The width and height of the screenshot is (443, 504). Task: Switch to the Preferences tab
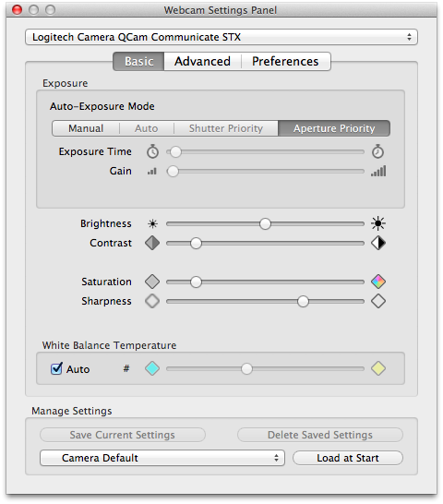[285, 62]
